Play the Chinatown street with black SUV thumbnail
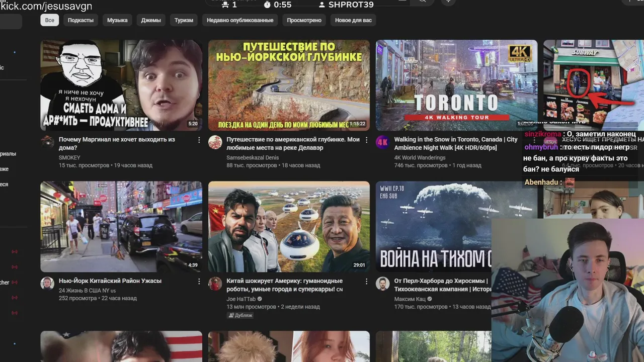The width and height of the screenshot is (644, 362). click(121, 227)
